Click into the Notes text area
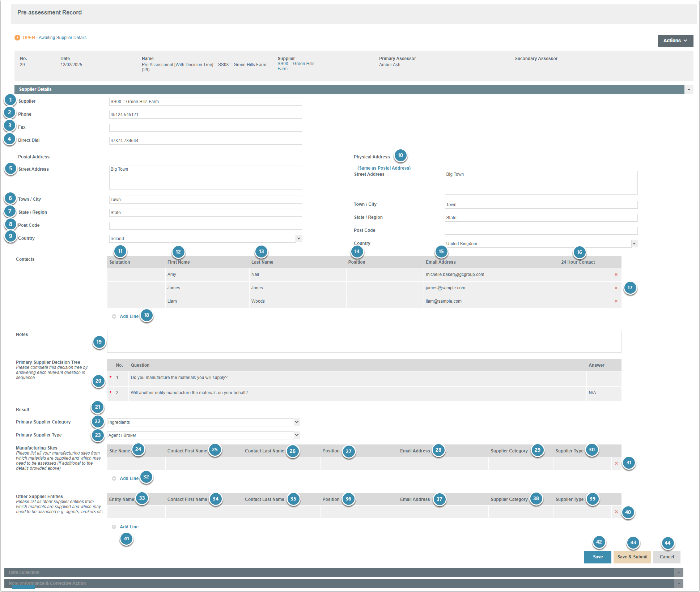Screen dimensions: 700x592 [x=364, y=342]
